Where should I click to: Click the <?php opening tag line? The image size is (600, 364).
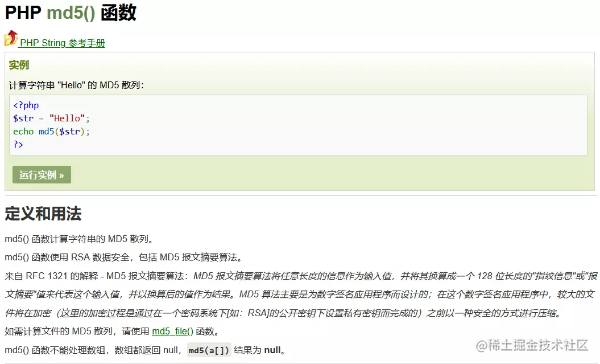click(x=26, y=105)
